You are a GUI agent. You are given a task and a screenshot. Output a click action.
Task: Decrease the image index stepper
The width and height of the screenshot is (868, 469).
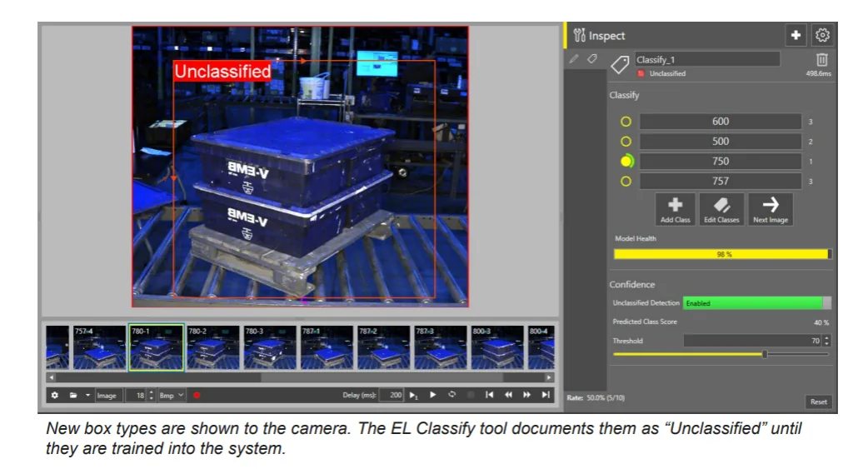151,398
